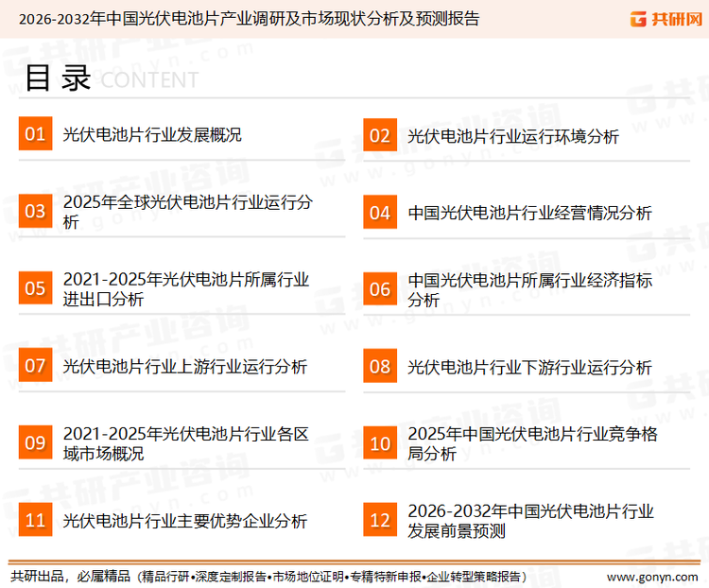Click the 共研出品，必属精品 footer slogan
The image size is (709, 588).
point(71,577)
